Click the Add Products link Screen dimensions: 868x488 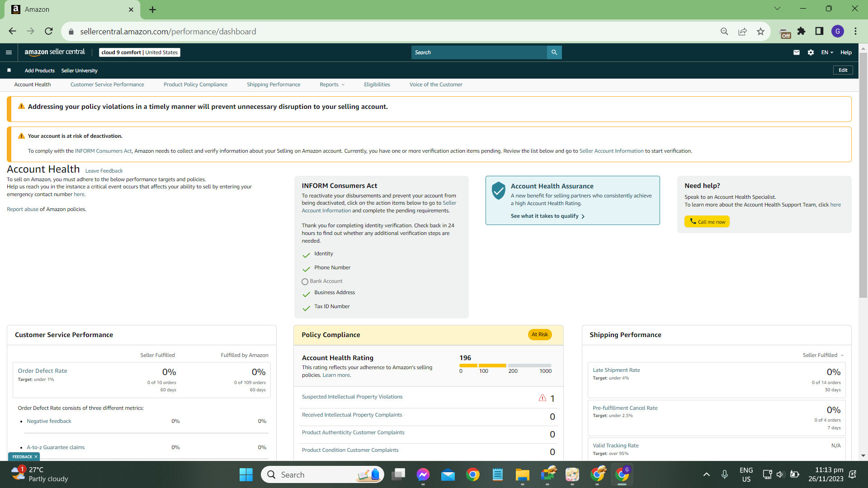[40, 70]
